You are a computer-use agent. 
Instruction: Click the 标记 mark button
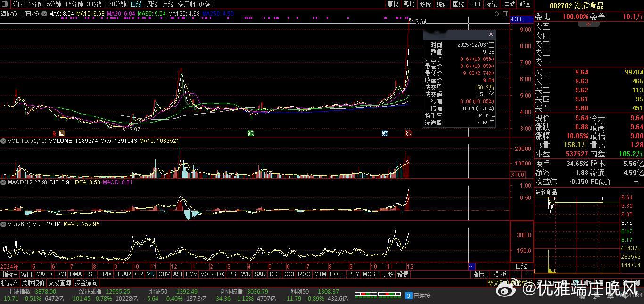tap(491, 4)
